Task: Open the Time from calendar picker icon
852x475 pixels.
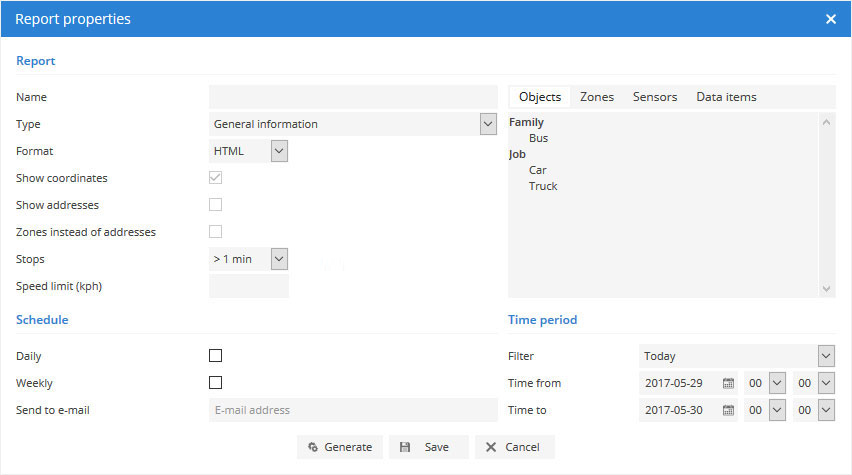Action: pyautogui.click(x=728, y=383)
